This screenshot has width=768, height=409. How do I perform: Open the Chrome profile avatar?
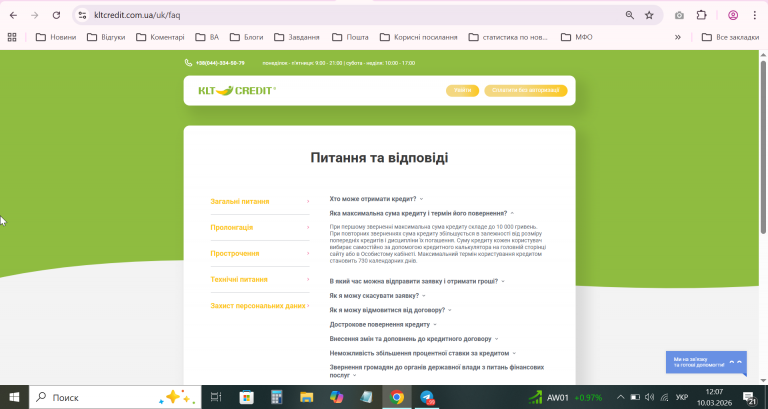733,15
